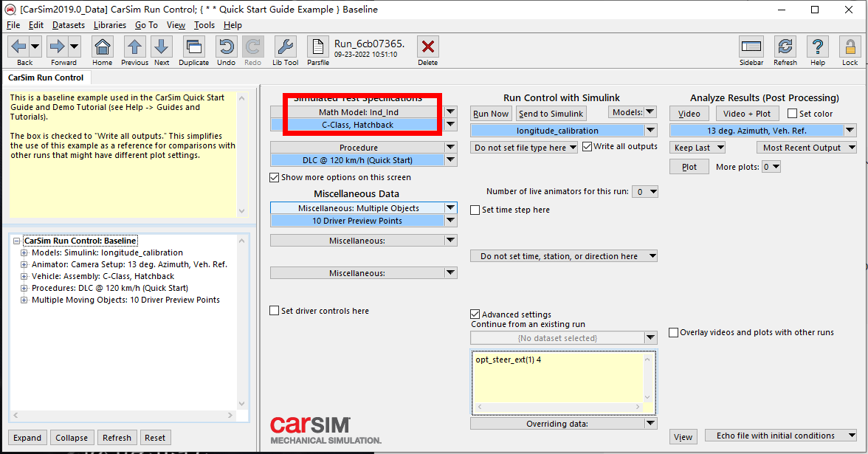Open the Libraries menu
This screenshot has height=454, width=868.
pyautogui.click(x=109, y=25)
